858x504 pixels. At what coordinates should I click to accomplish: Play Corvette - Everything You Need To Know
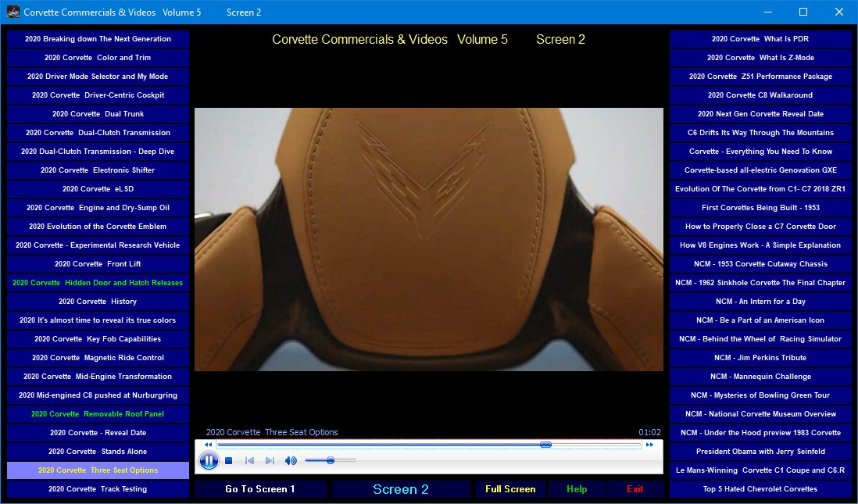click(x=760, y=152)
